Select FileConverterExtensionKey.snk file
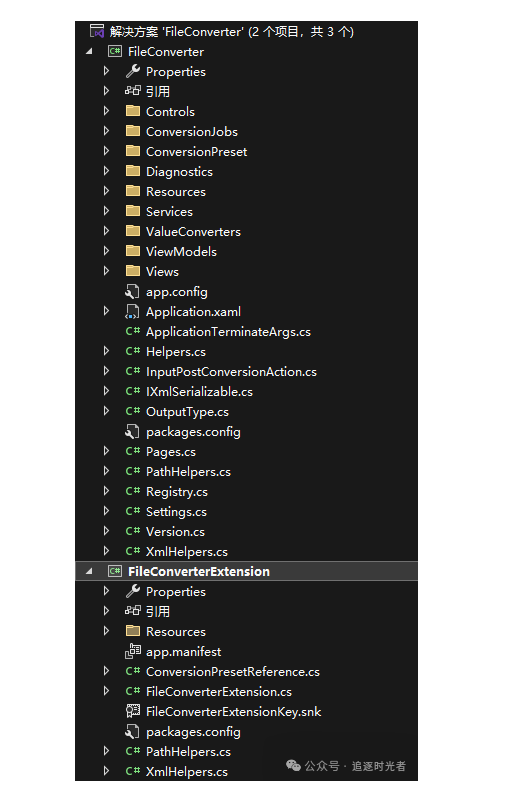The image size is (516, 790). point(233,711)
